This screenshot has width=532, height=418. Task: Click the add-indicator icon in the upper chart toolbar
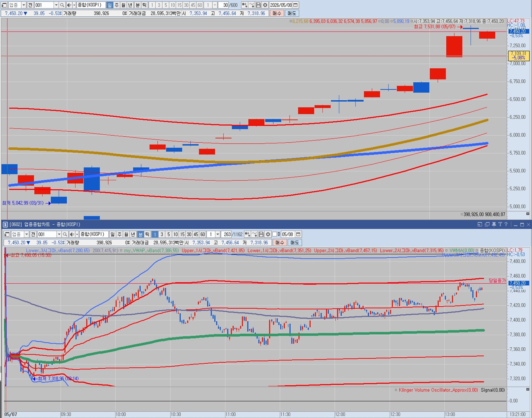[x=244, y=5]
